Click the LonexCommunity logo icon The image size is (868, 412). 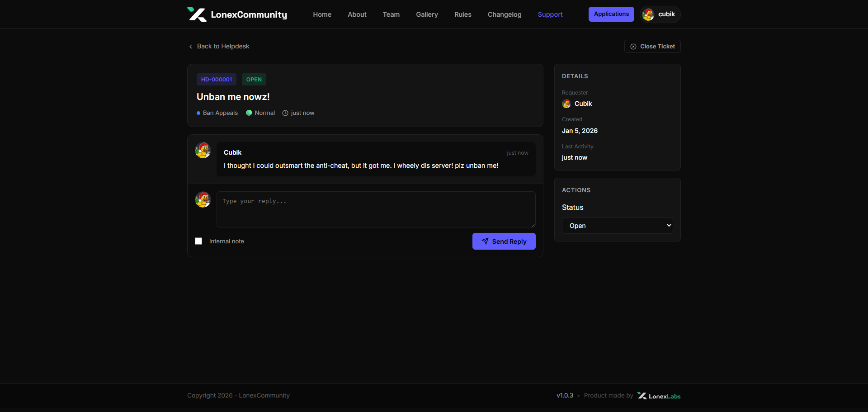197,14
